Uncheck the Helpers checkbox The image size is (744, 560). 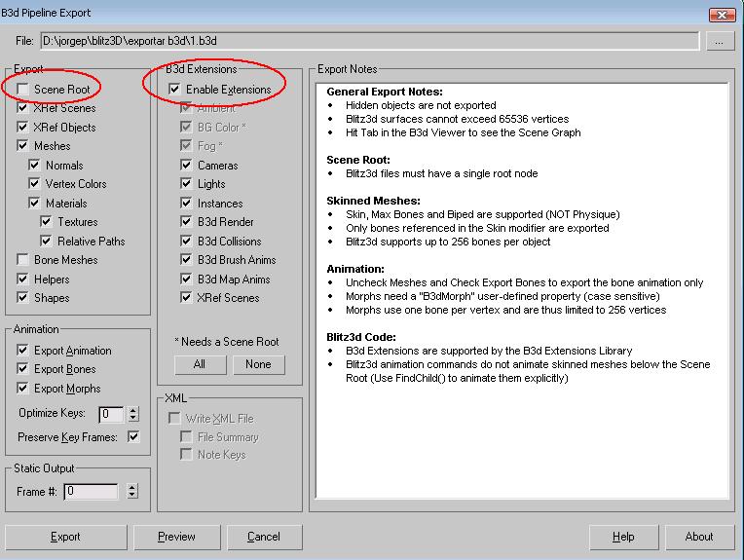[22, 280]
